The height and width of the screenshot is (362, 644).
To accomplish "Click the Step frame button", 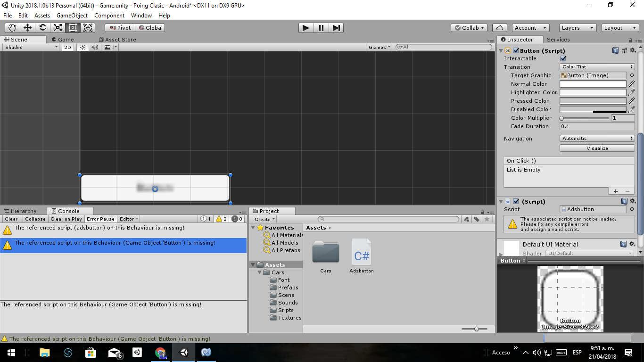I will (x=336, y=28).
